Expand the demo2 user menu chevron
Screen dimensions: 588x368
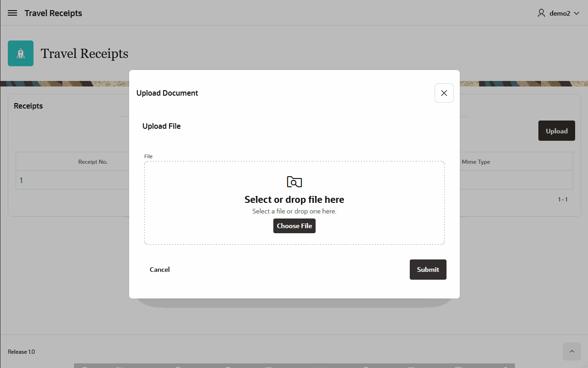[x=577, y=13]
